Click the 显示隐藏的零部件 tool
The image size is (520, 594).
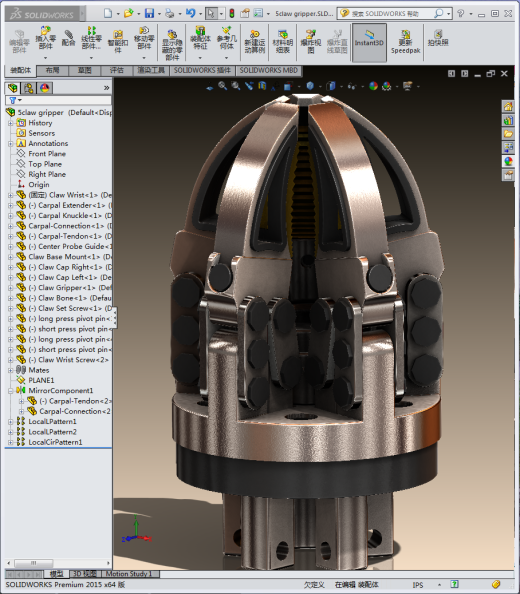coord(172,45)
